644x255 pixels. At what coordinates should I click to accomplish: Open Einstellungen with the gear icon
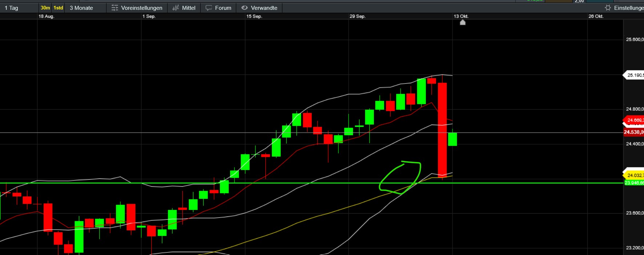tap(608, 8)
